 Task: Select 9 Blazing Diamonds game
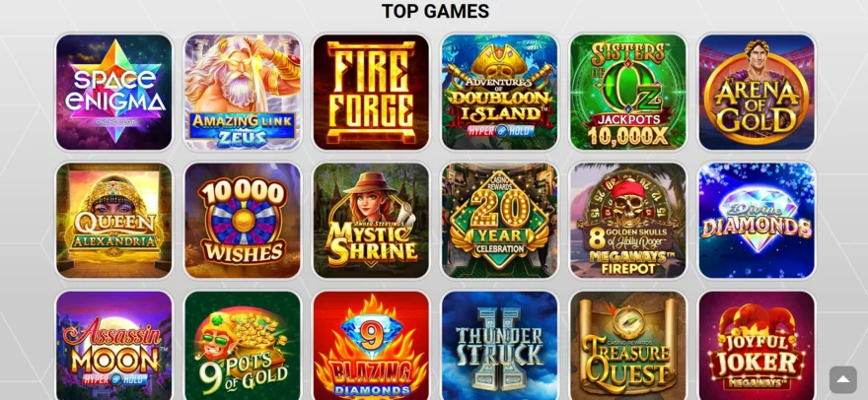tap(371, 345)
